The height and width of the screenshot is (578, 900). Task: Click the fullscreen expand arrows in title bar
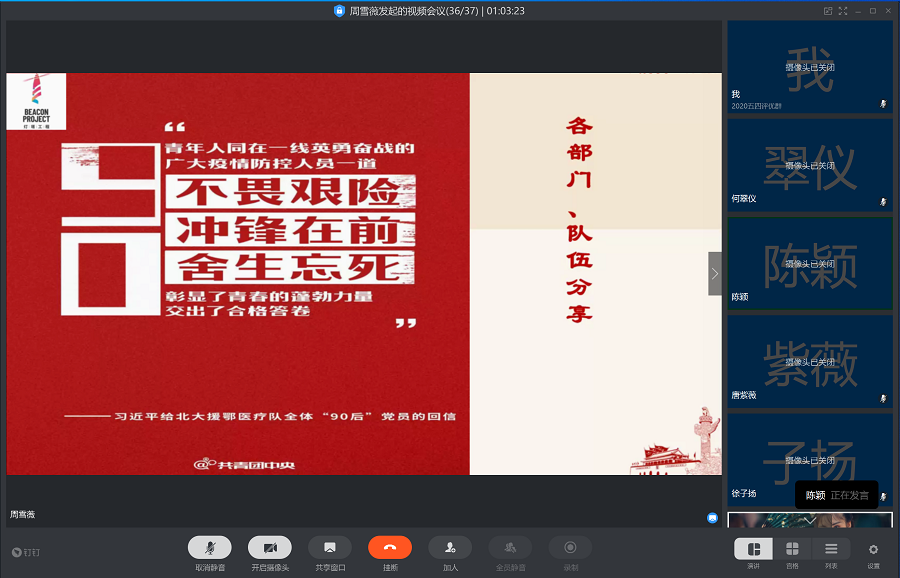click(843, 11)
